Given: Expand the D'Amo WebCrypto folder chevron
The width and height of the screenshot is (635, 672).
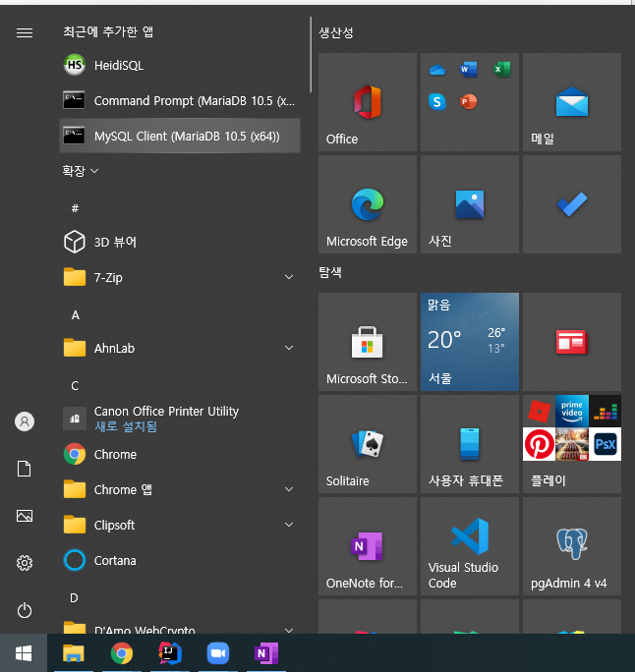Looking at the screenshot, I should tap(289, 630).
